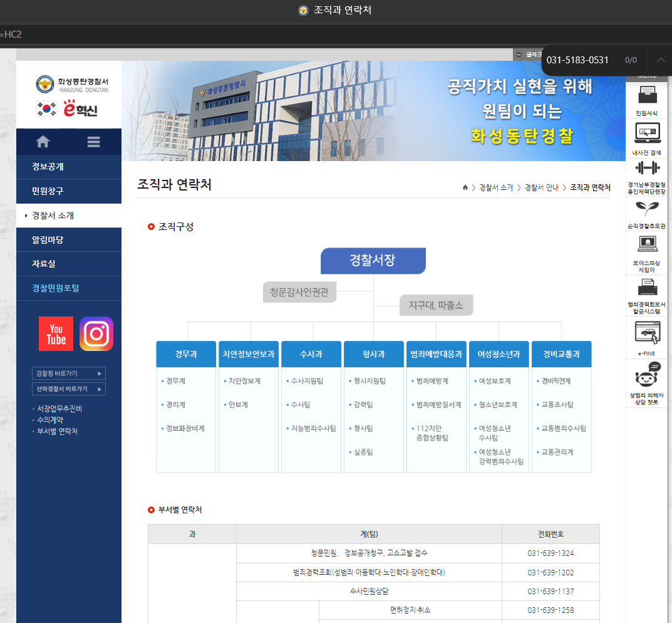Click the 보이스피싱 지킴이 laptop icon
Viewport: 672px width, 623px height.
tap(647, 245)
